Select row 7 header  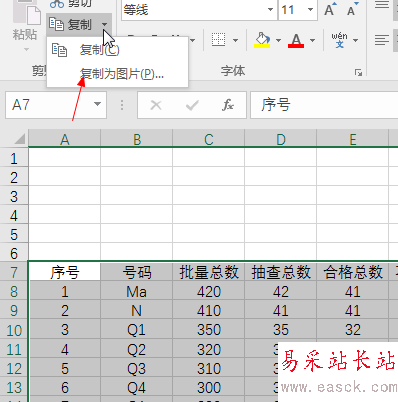[14, 272]
